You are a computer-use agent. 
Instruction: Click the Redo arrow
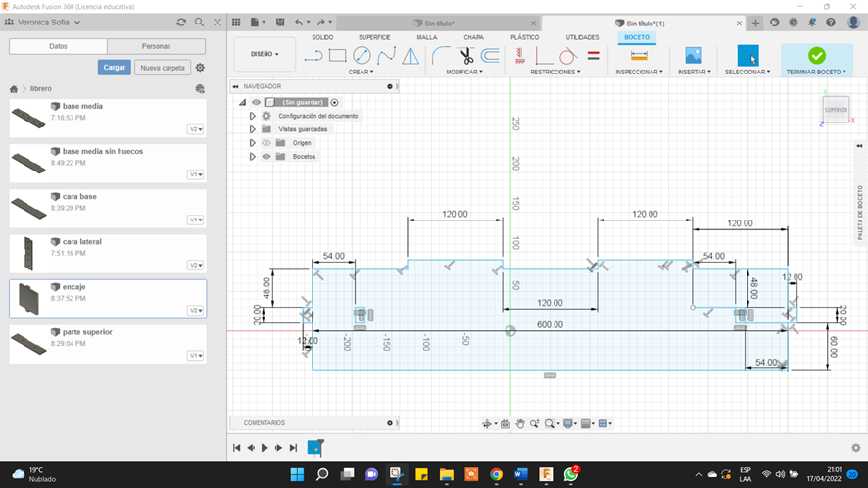point(321,23)
